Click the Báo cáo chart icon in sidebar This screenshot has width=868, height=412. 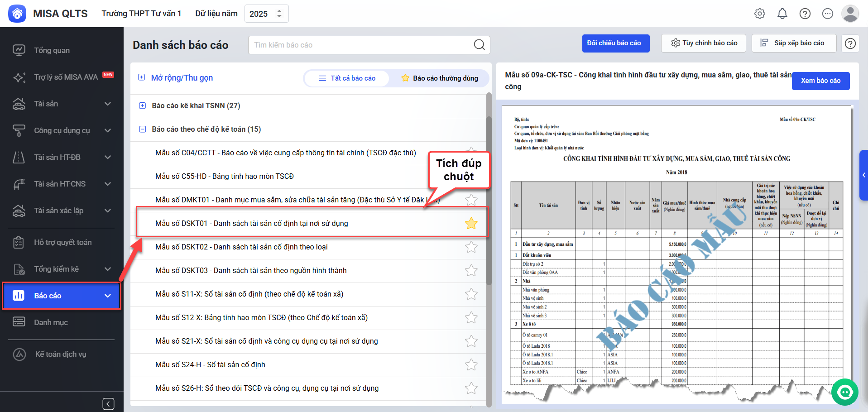[19, 296]
